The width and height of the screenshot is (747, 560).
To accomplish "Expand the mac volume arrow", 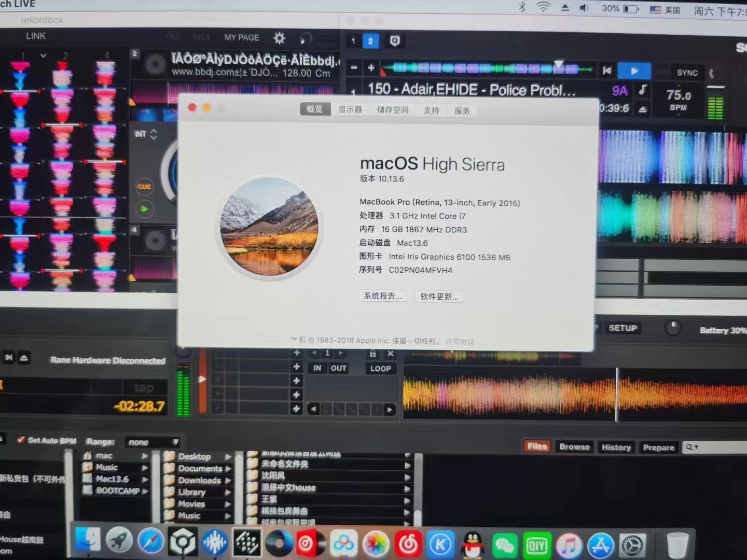I will click(145, 456).
